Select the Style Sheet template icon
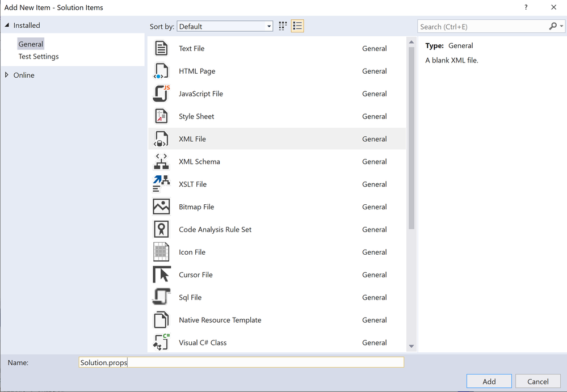The image size is (567, 392). click(x=161, y=116)
